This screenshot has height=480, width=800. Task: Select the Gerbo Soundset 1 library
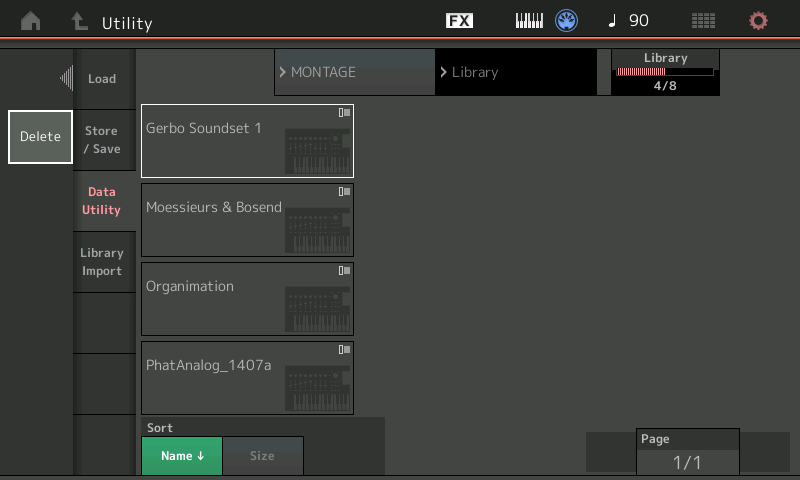tap(247, 141)
